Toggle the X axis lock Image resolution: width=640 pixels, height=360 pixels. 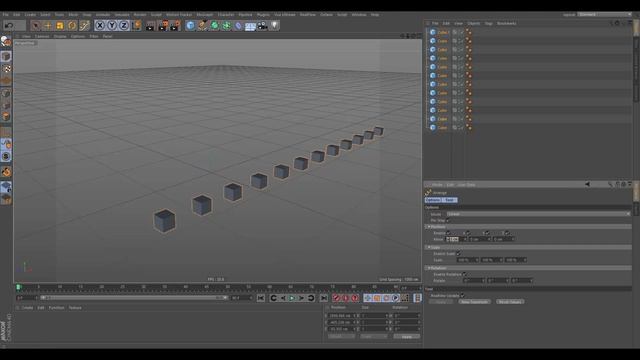(100, 26)
